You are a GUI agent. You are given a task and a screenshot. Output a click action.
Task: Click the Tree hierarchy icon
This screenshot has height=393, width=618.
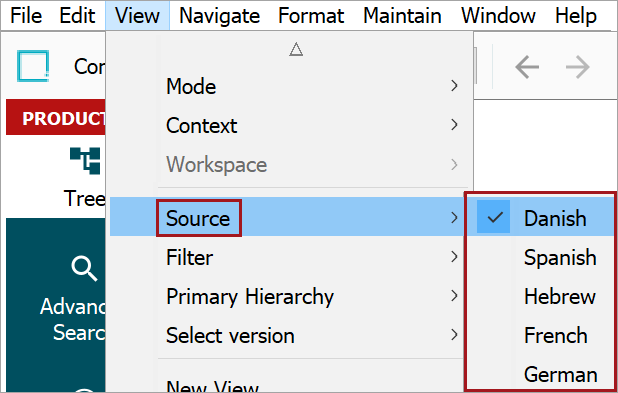point(85,160)
